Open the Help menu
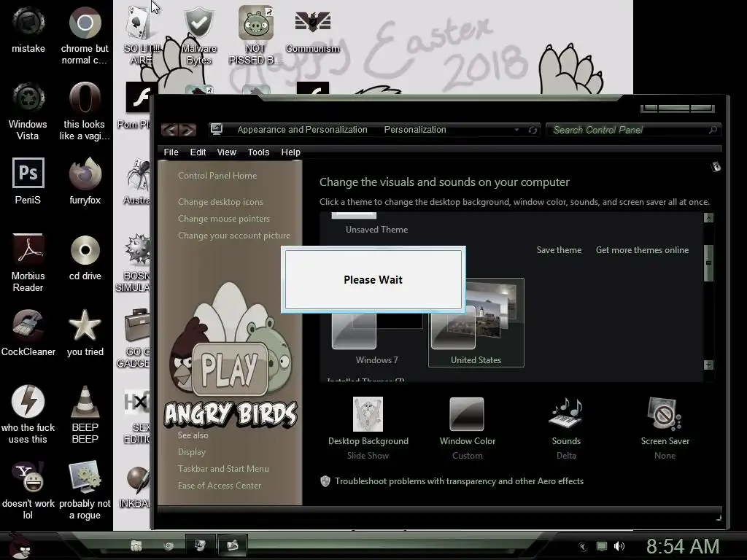Screen dimensions: 747x560 [290, 152]
